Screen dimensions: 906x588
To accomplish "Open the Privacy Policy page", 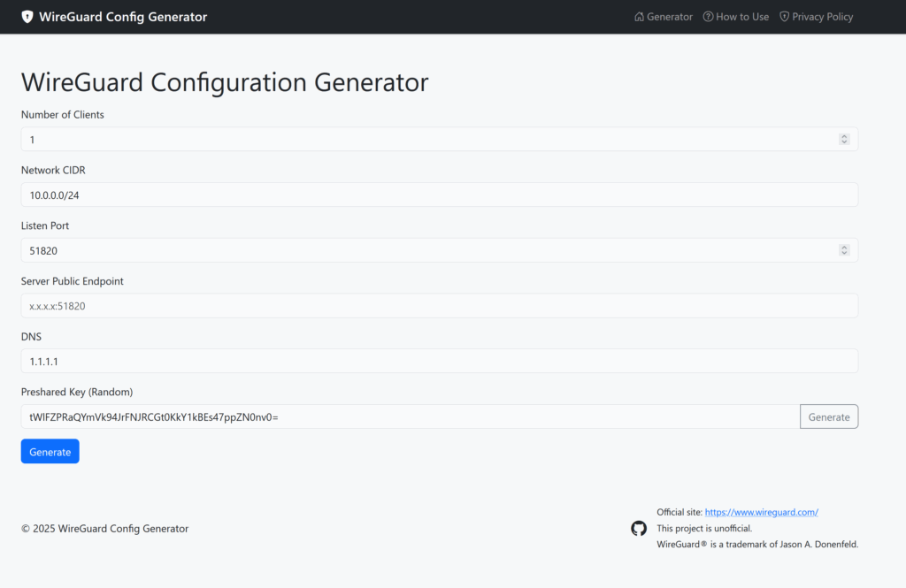I will coord(817,17).
